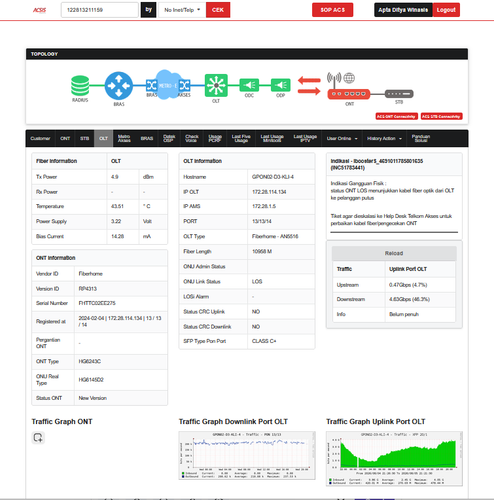
Task: Click the OLT Type value Fiberhome - AN5516
Action: (275, 236)
